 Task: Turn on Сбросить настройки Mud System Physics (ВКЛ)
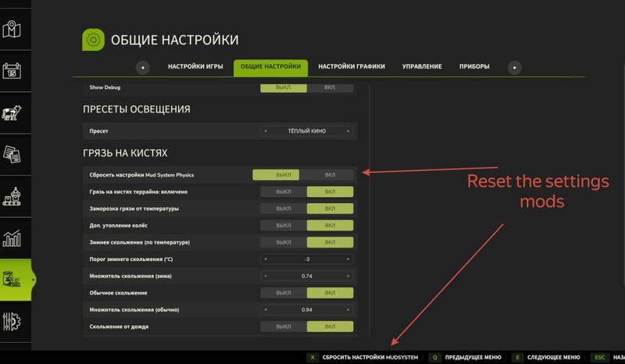click(x=330, y=175)
